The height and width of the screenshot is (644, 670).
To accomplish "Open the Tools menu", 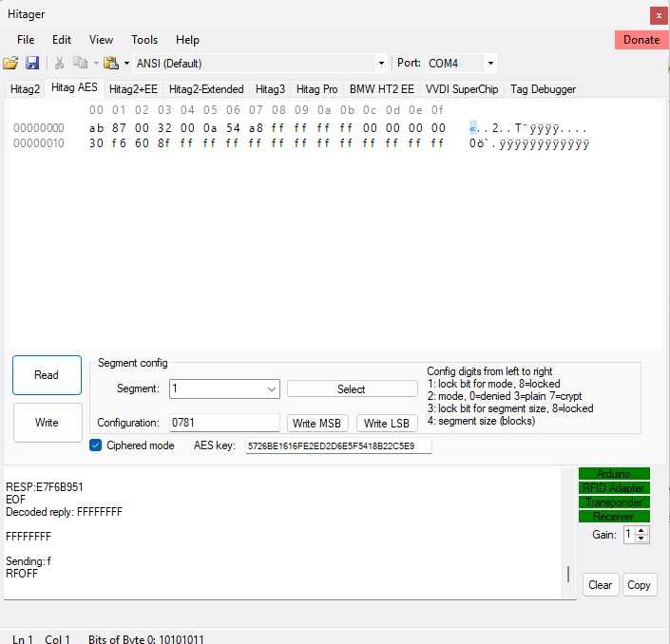I will (x=144, y=40).
